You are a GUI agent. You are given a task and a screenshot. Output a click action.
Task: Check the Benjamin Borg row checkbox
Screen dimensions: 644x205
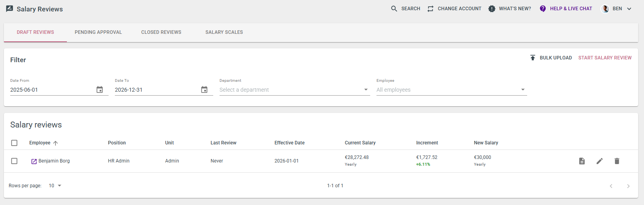pyautogui.click(x=14, y=161)
